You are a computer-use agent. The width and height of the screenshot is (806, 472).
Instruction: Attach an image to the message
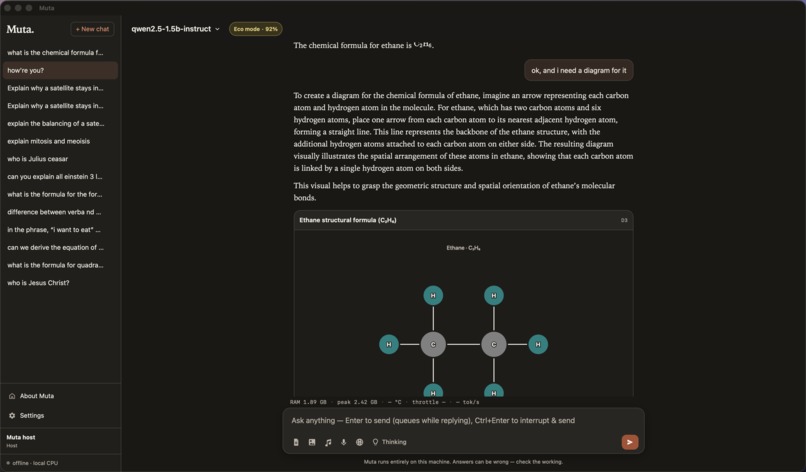(x=312, y=442)
